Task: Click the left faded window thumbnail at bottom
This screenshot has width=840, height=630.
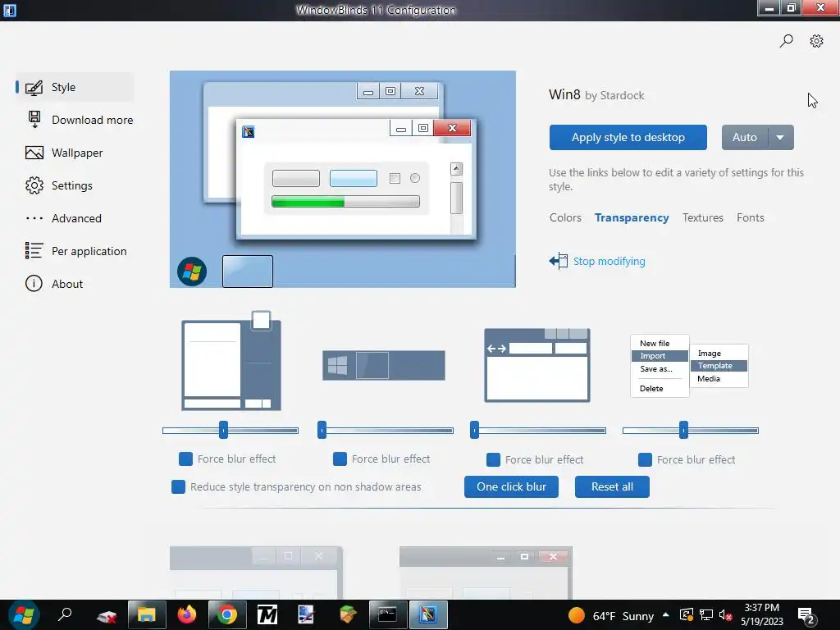Action: (x=256, y=573)
